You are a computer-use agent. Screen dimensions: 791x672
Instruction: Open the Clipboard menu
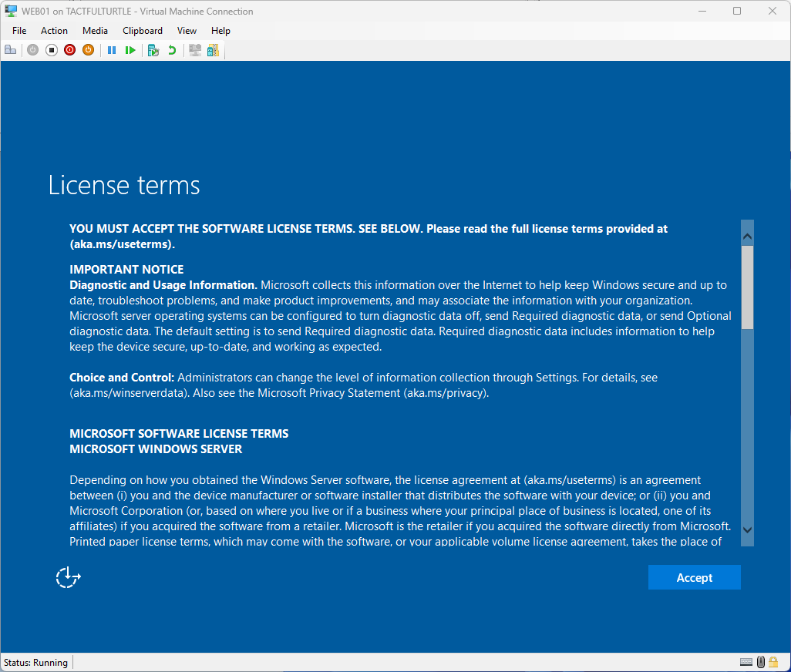[143, 31]
